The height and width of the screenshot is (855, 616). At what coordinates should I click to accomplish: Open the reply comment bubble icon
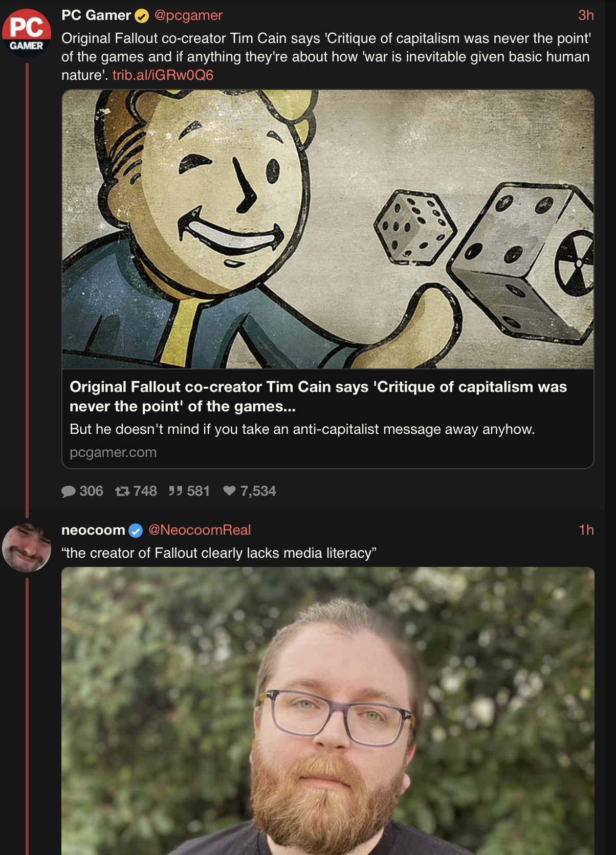click(x=69, y=491)
